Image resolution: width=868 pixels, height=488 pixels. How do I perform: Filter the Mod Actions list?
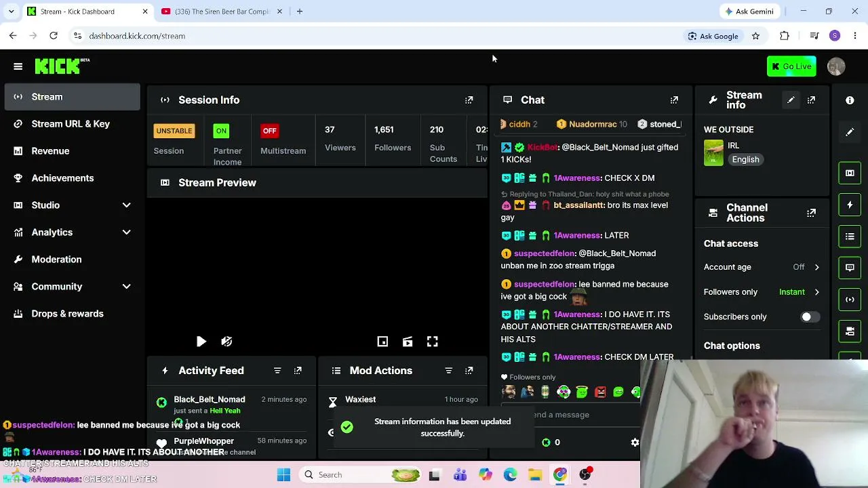pos(448,371)
